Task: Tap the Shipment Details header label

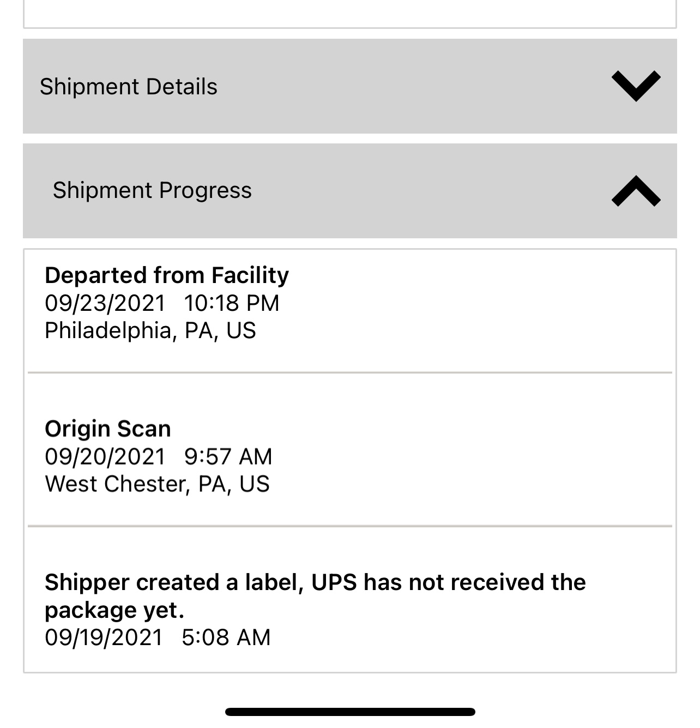Action: pyautogui.click(x=129, y=87)
